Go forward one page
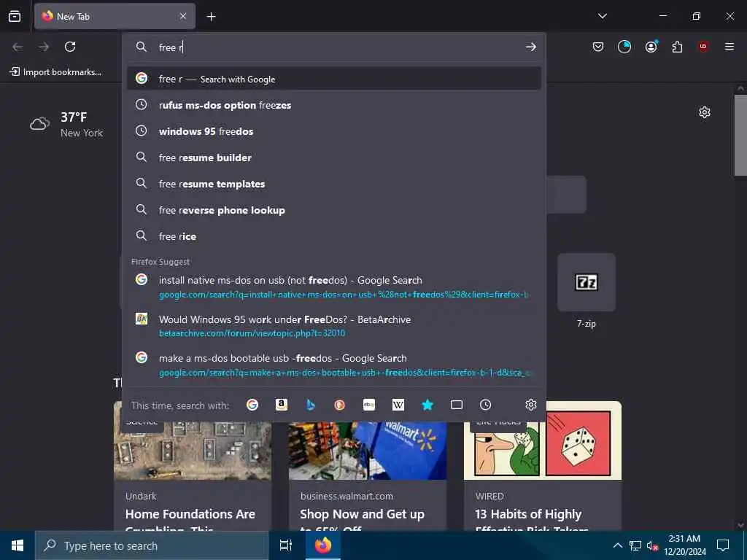Viewport: 747px width, 560px height. [x=44, y=47]
